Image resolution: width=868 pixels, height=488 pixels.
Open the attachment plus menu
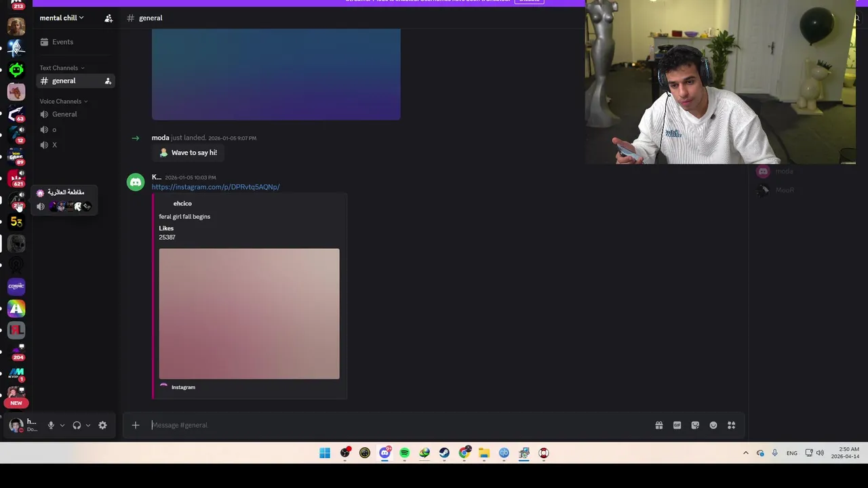[x=136, y=425]
